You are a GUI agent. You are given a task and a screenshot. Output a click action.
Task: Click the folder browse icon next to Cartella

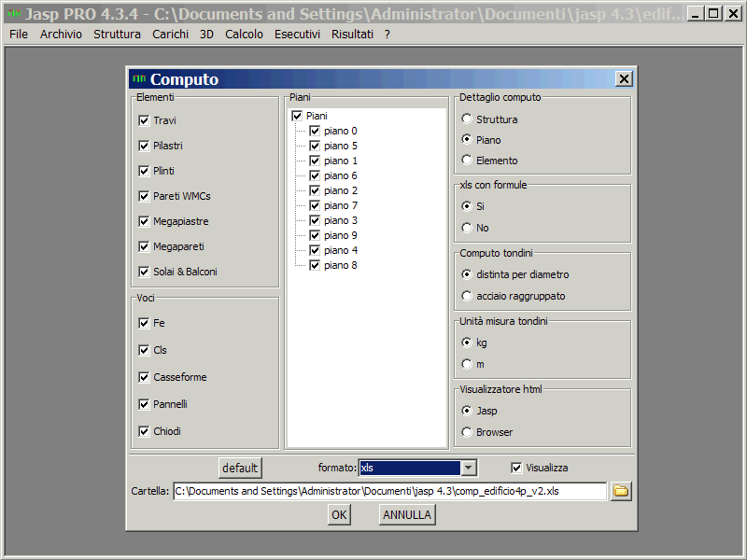(x=621, y=491)
